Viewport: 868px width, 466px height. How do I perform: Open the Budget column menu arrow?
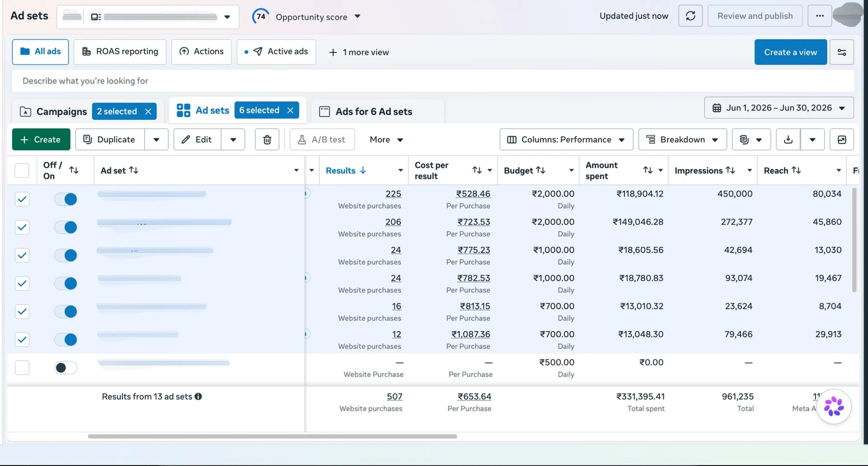[x=571, y=171]
